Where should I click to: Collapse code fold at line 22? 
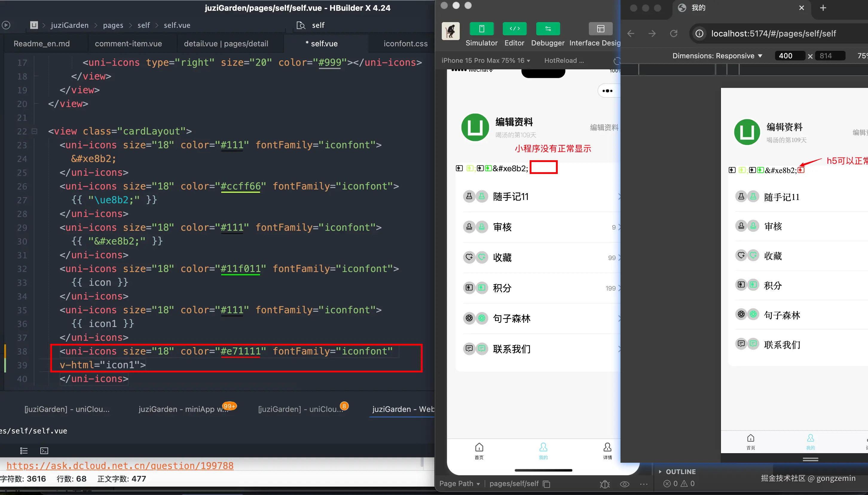tap(34, 131)
